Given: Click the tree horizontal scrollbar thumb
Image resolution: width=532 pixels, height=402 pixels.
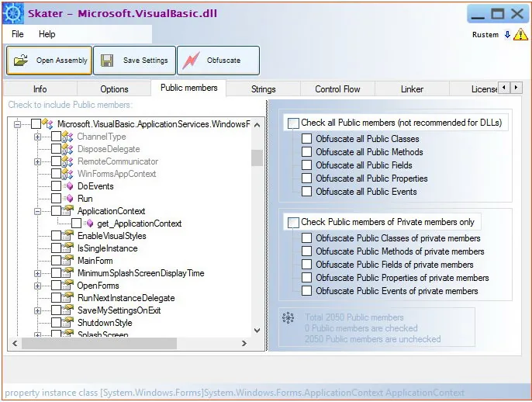Looking at the screenshot, I should click(99, 343).
